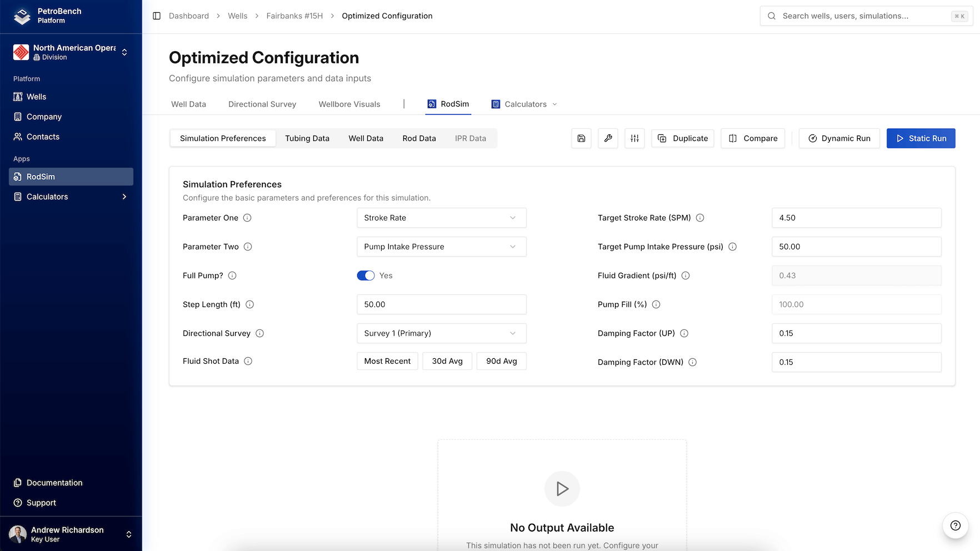Select the 30d Avg fluid shot option

[x=447, y=361]
